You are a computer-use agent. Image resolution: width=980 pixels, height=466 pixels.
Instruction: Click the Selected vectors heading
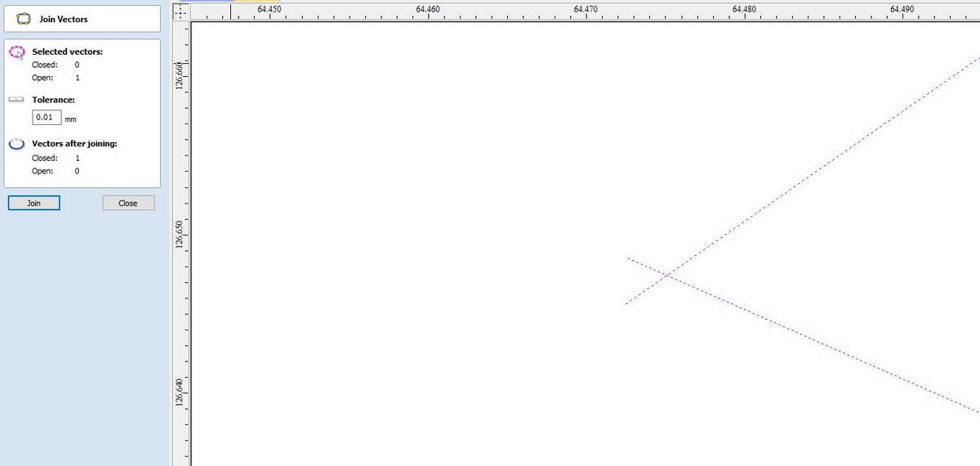coord(67,52)
